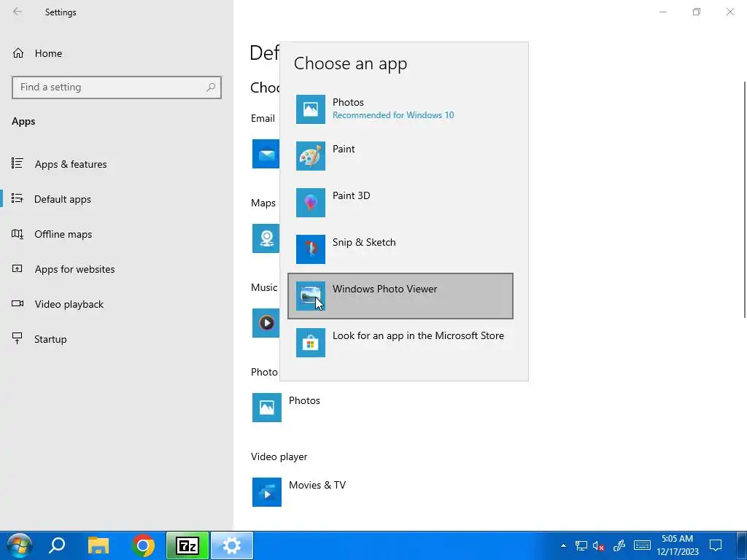Image resolution: width=747 pixels, height=560 pixels.
Task: Choose Windows Photo Viewer icon
Action: (x=311, y=296)
